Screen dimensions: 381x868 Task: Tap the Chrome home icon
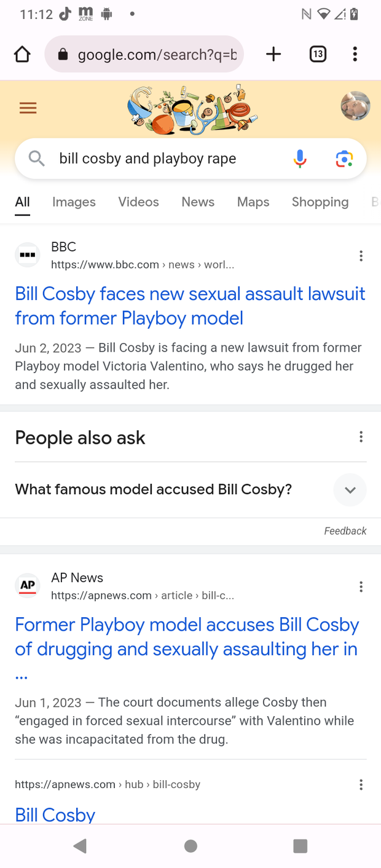[x=22, y=55]
